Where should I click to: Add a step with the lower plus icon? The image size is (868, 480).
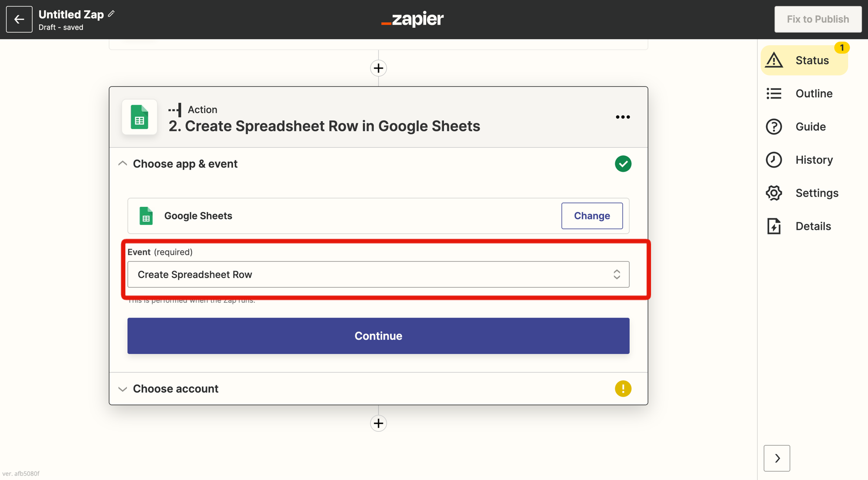(x=378, y=423)
